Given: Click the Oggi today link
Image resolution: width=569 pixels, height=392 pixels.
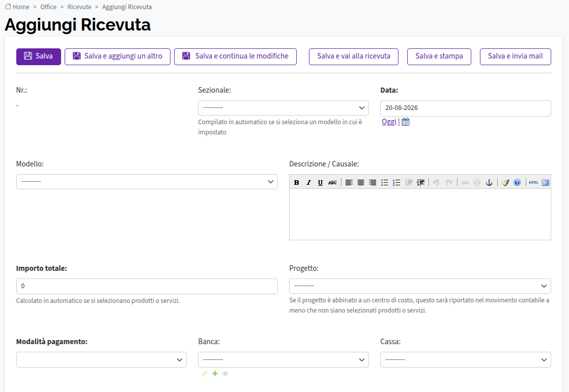Looking at the screenshot, I should click(389, 122).
